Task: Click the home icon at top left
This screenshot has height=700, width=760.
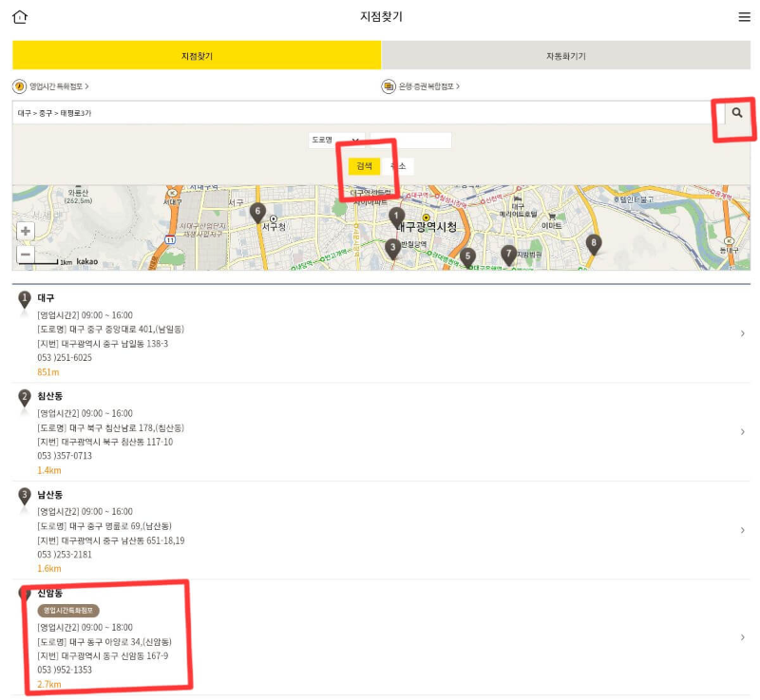Action: (19, 16)
